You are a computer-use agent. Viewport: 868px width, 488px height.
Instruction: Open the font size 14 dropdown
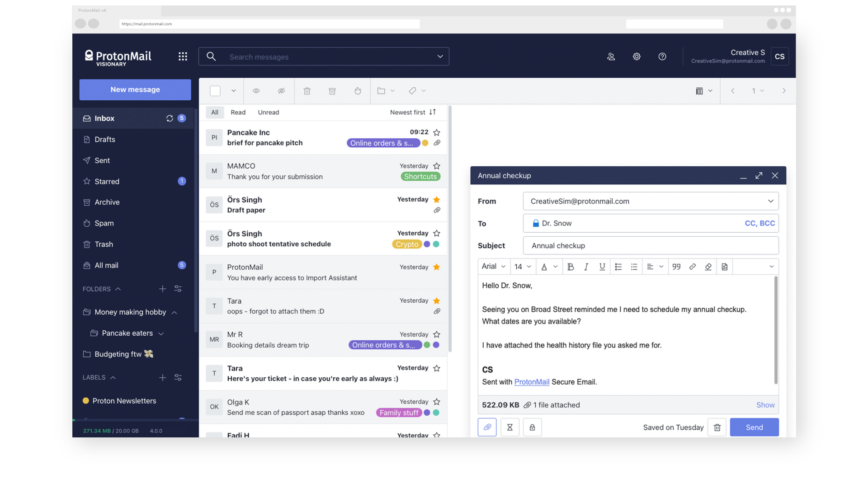(x=523, y=267)
